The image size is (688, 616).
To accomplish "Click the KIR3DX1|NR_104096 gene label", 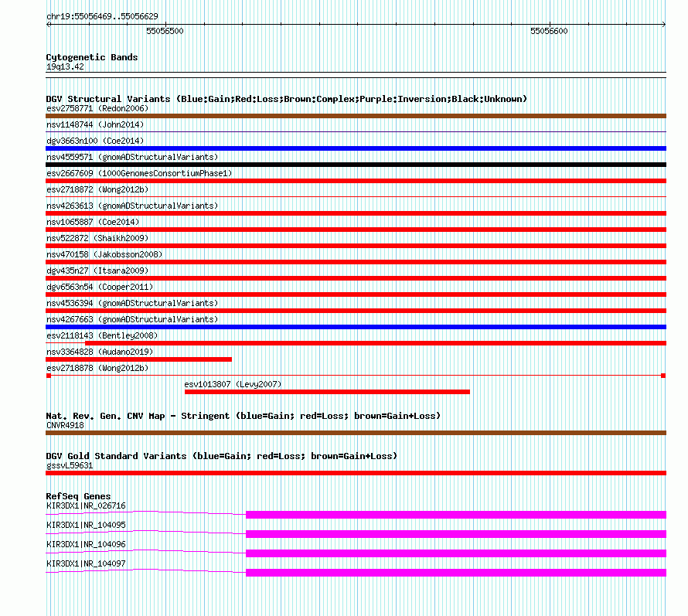I will coord(86,544).
